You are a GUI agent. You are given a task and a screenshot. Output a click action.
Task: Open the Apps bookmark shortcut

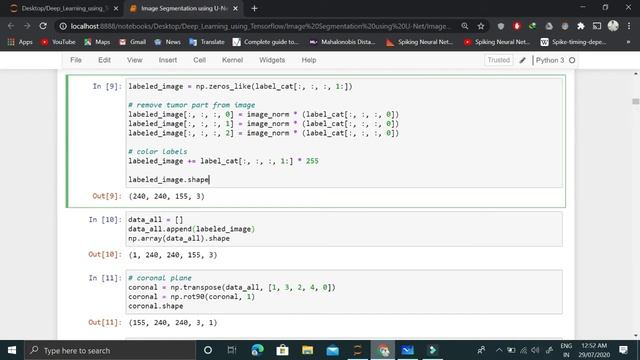(20, 42)
